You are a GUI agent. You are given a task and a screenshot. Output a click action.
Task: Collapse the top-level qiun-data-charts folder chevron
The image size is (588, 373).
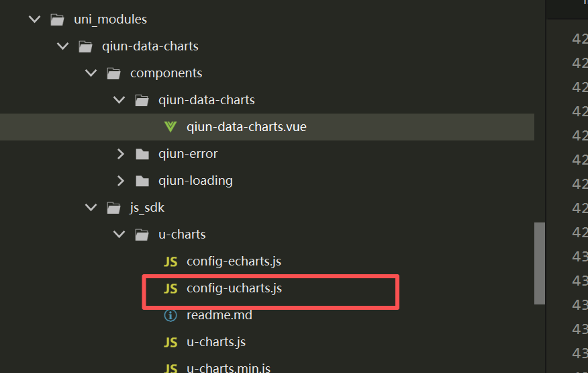coord(62,46)
